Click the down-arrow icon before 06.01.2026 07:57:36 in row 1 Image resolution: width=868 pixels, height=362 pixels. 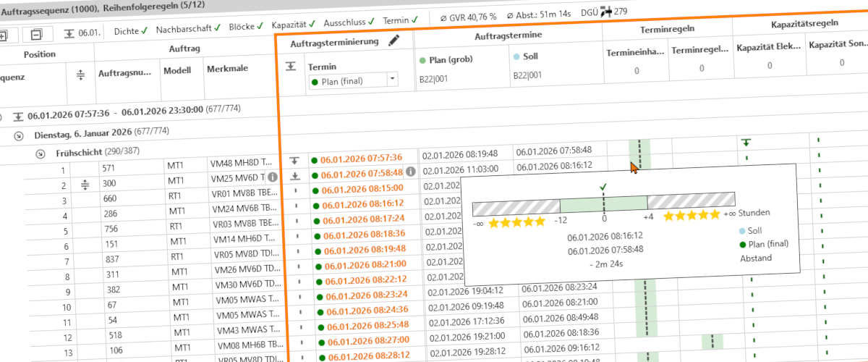coord(294,161)
